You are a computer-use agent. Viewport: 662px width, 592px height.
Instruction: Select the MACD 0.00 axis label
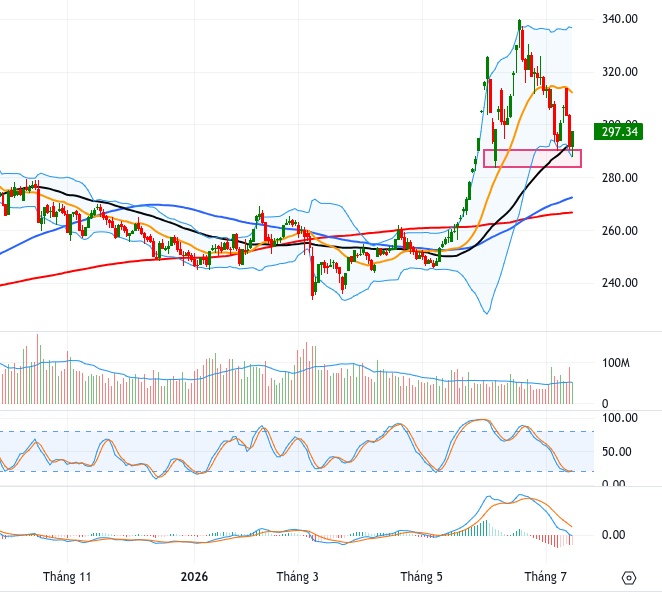click(613, 535)
